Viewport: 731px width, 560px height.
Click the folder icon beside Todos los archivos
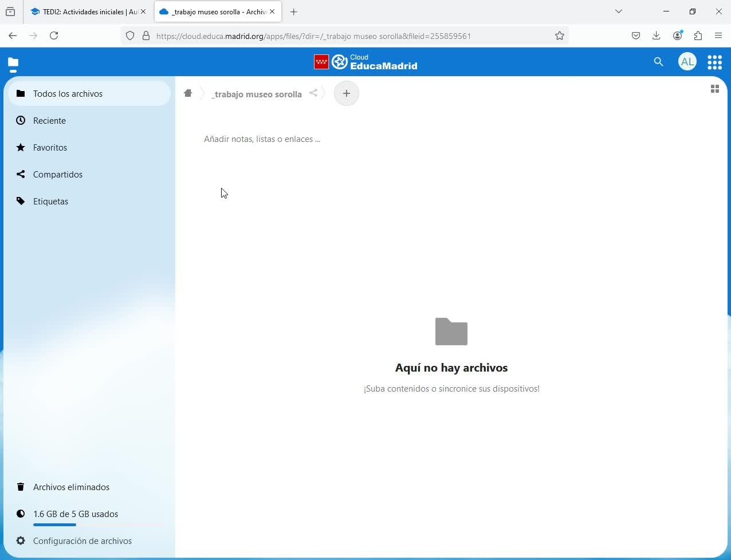click(21, 93)
